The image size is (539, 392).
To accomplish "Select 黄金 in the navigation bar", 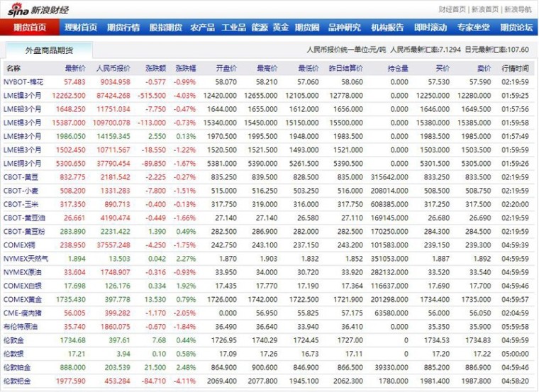I will click(281, 28).
